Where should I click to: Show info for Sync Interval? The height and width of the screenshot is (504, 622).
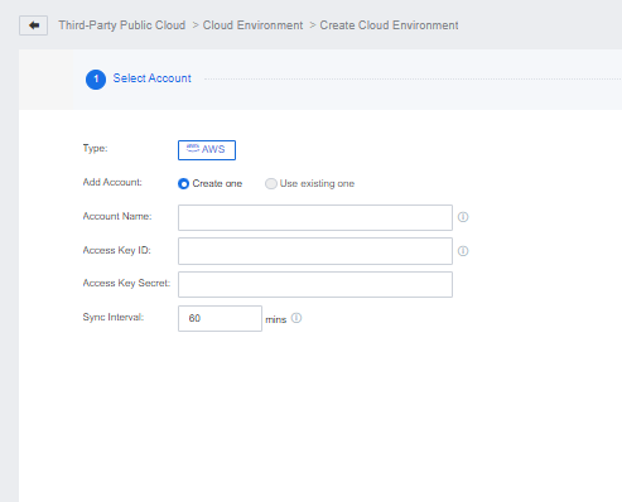click(296, 318)
